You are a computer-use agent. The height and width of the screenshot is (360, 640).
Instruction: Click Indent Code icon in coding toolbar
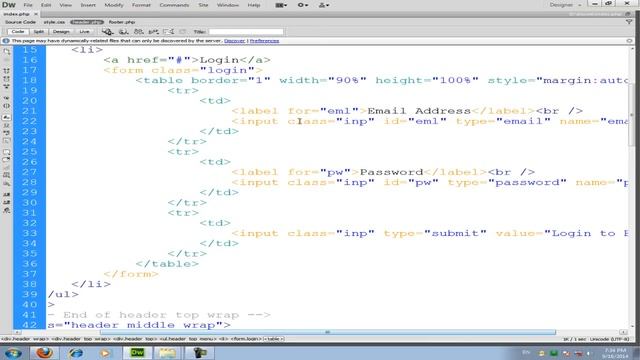(x=7, y=194)
